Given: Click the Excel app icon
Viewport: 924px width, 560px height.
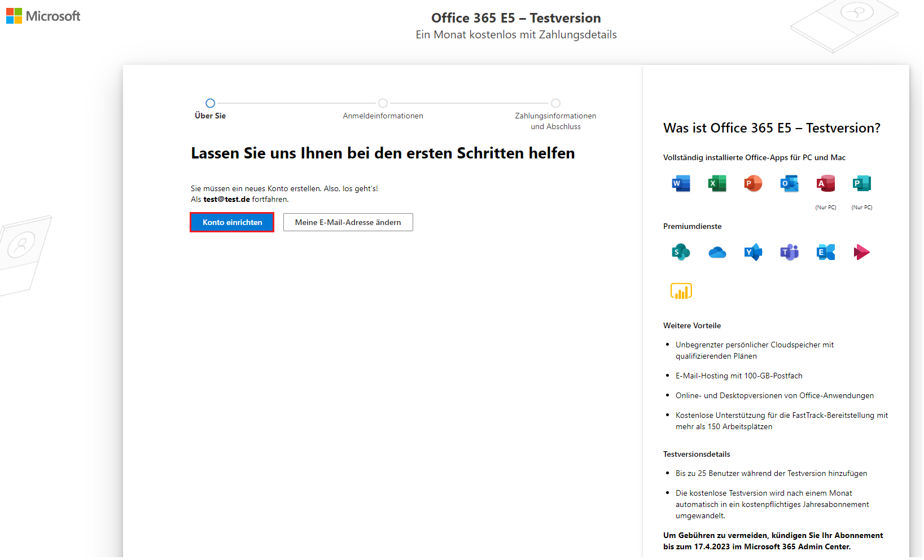Looking at the screenshot, I should click(717, 184).
